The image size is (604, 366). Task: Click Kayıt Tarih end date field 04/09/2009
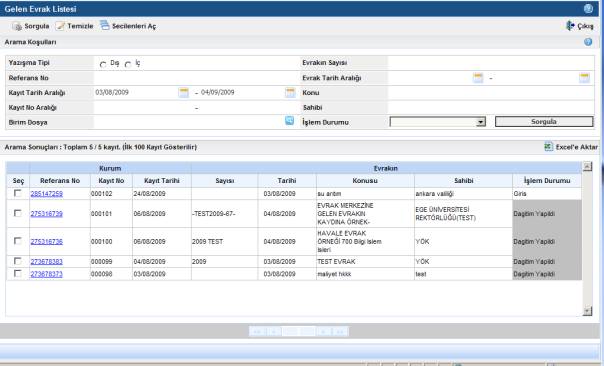(242, 92)
